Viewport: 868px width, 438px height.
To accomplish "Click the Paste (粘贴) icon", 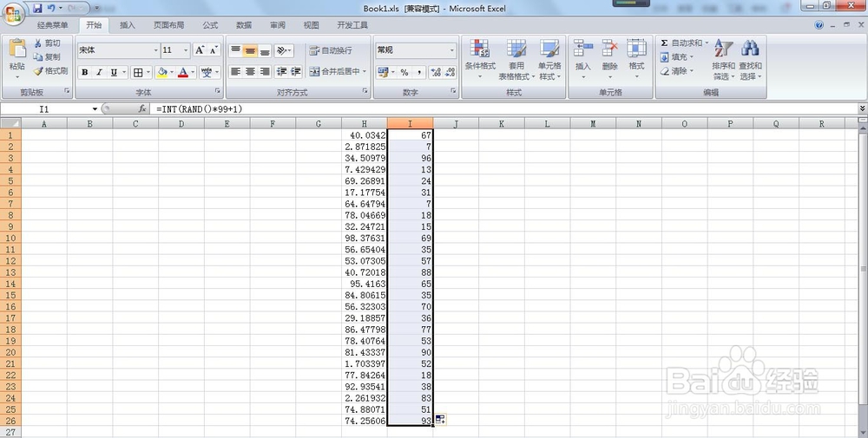I will point(17,49).
